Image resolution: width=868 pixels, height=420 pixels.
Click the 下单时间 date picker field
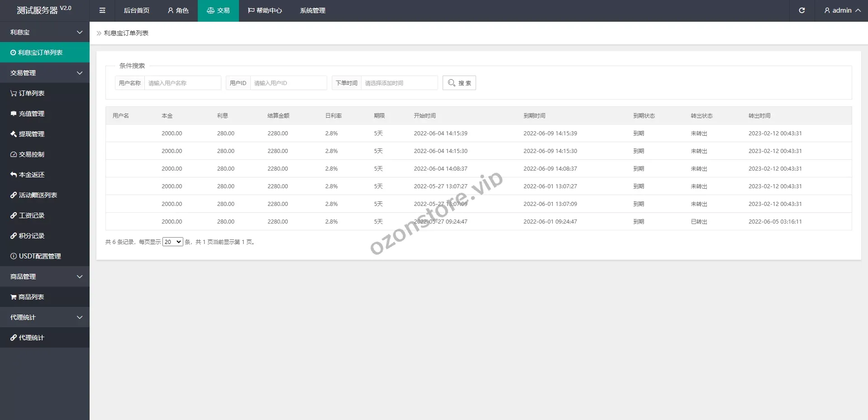(x=399, y=83)
